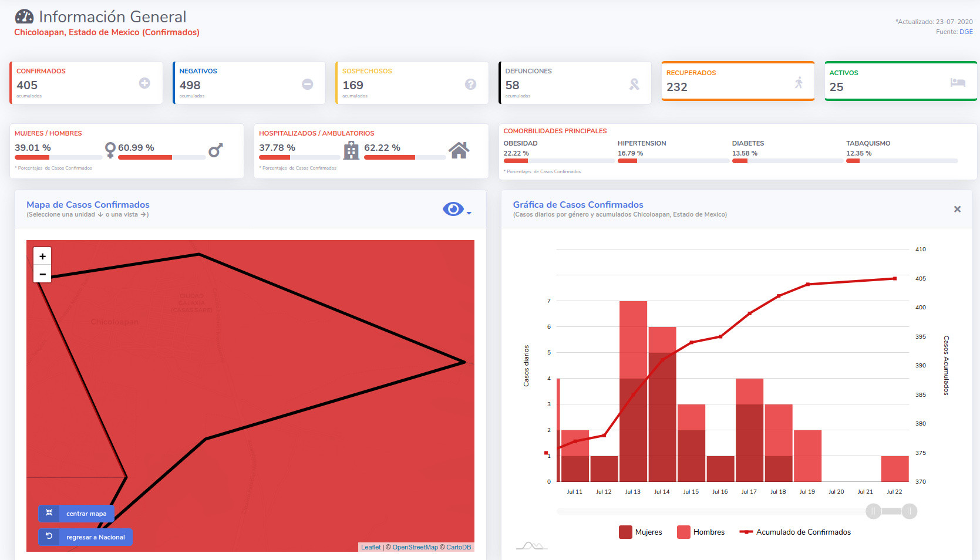Click the Jul 19 bar in chart

pos(807,456)
